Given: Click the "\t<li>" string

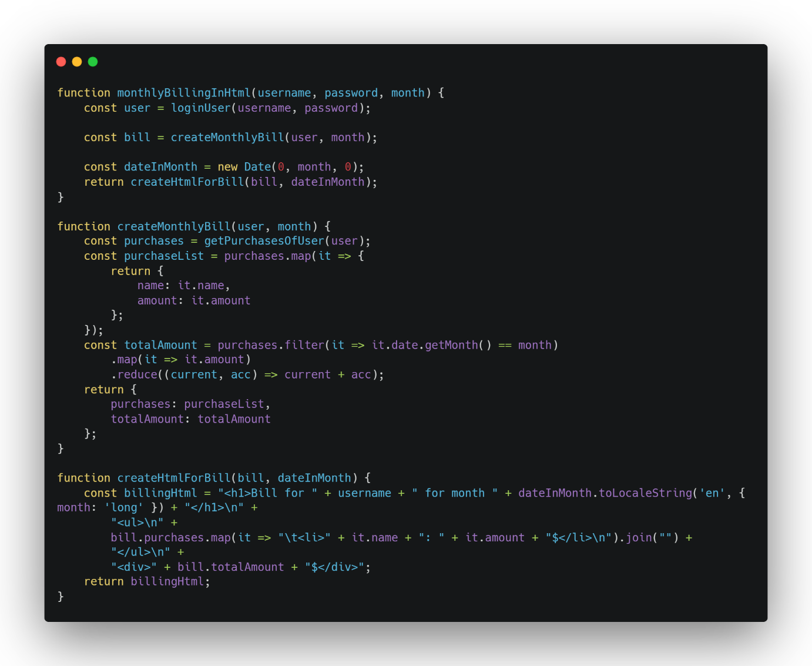Looking at the screenshot, I should click(x=304, y=538).
